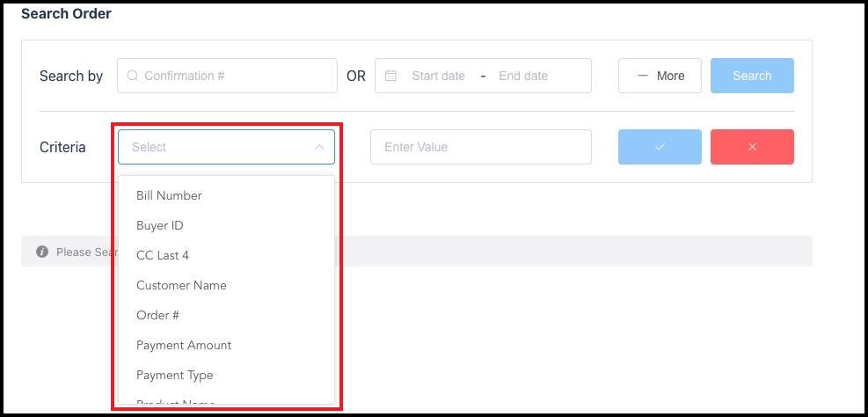Viewport: 868px width, 417px height.
Task: Click the blue checkmark confirm button
Action: pyautogui.click(x=660, y=147)
